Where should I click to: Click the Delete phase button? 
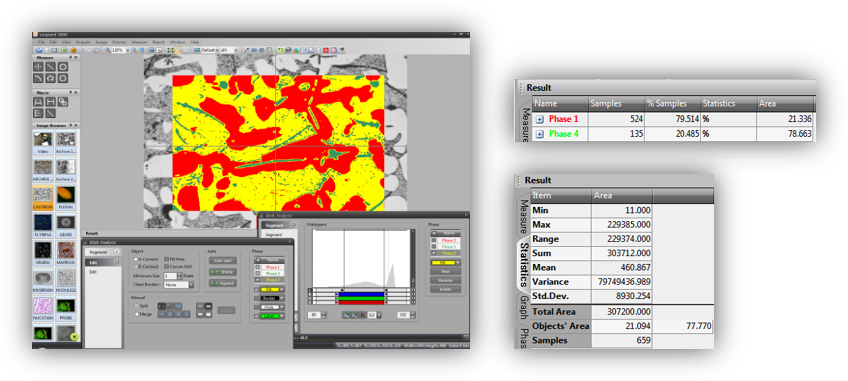(446, 289)
